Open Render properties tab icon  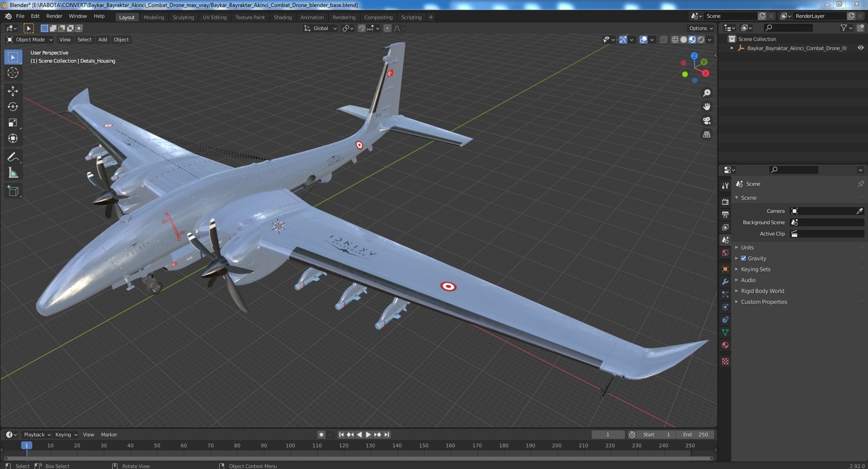[x=725, y=202]
